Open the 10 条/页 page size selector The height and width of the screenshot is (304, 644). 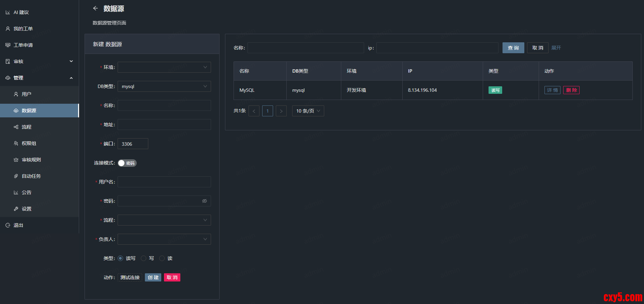(x=308, y=111)
